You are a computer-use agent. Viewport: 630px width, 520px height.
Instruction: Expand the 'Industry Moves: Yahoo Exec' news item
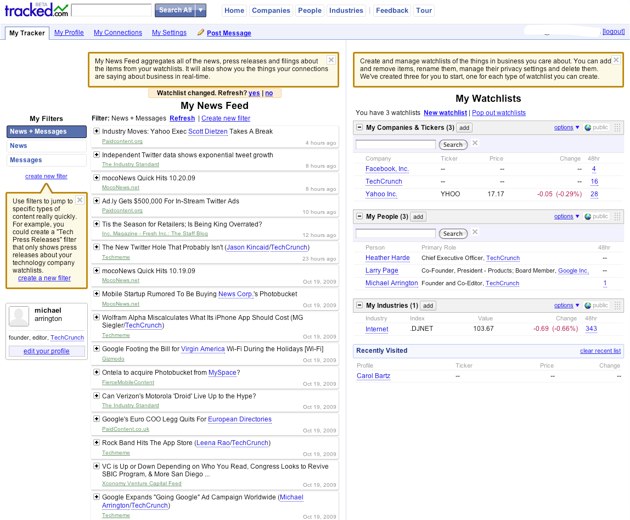coord(96,131)
